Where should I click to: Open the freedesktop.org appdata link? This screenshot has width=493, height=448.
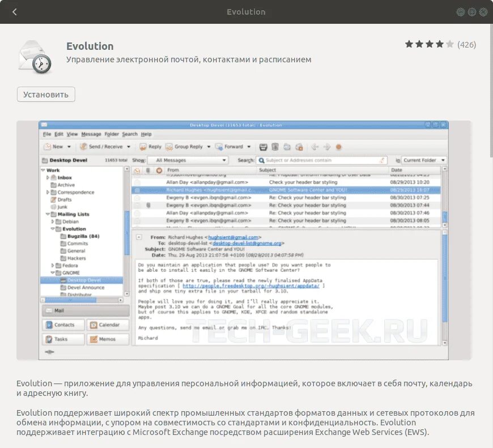pos(251,286)
